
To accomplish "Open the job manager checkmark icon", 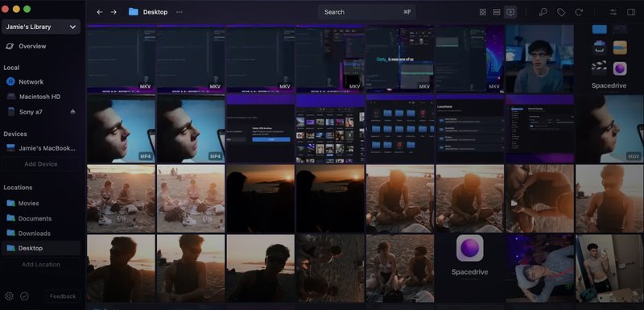I will point(24,296).
